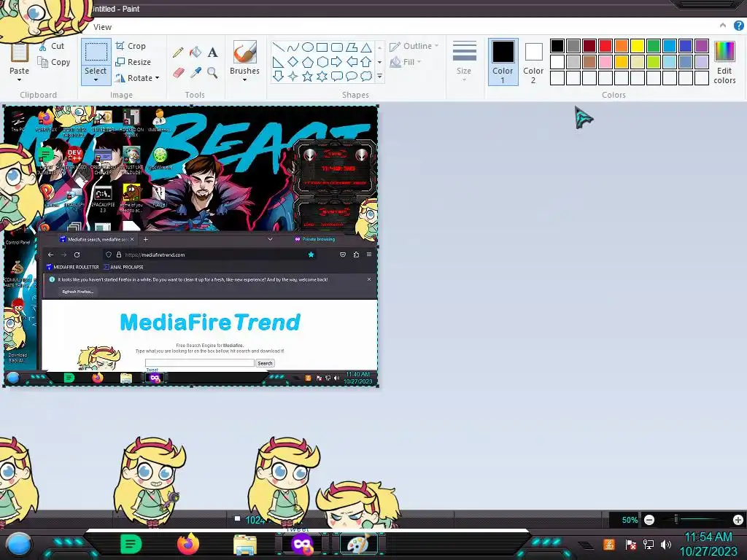Image resolution: width=747 pixels, height=560 pixels.
Task: Pick the red color swatch
Action: pyautogui.click(x=605, y=46)
